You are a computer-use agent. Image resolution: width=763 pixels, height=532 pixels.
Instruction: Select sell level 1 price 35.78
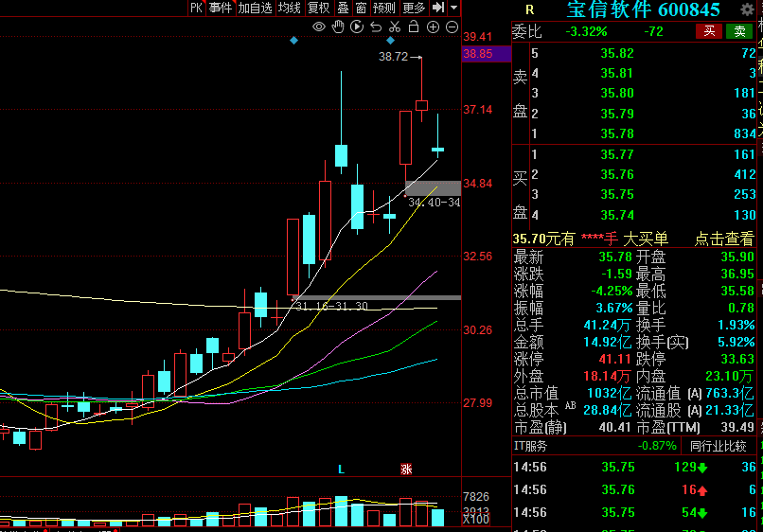[x=617, y=133]
